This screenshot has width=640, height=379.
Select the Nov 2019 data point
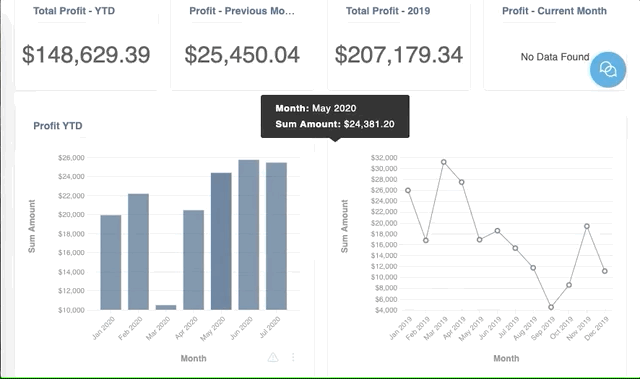click(x=587, y=226)
